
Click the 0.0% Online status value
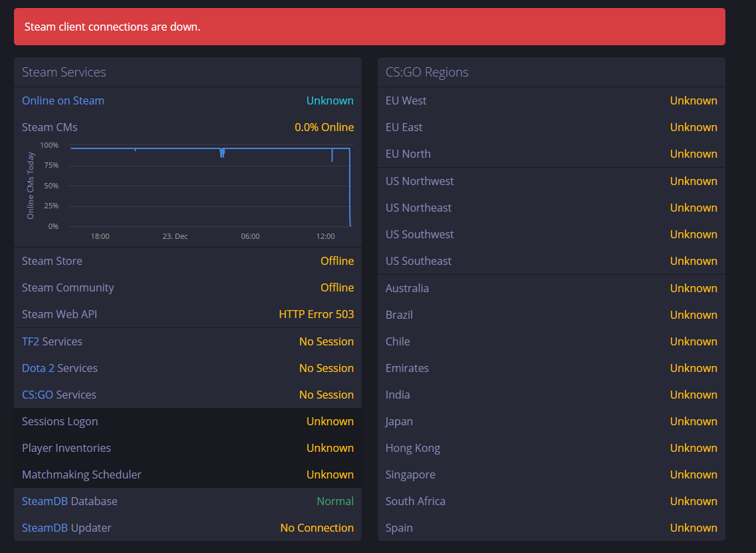[x=324, y=127]
